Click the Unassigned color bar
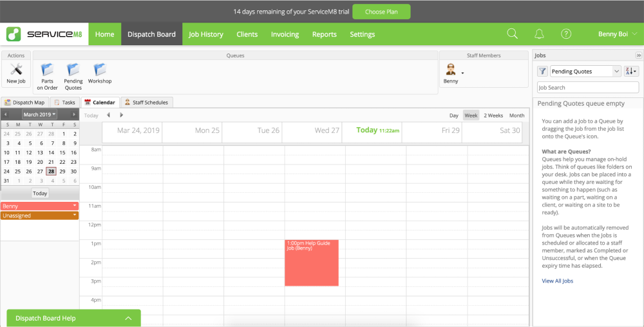Viewport: 644px width, 327px height. (39, 215)
